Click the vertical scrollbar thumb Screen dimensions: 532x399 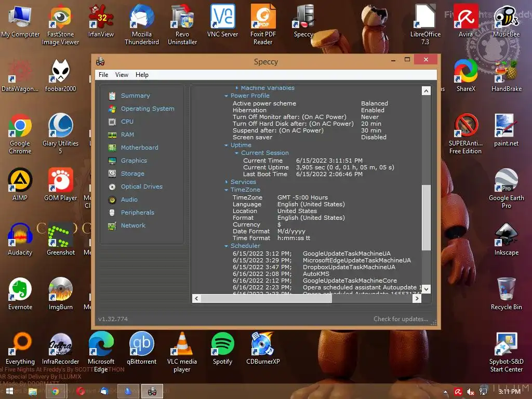click(426, 218)
